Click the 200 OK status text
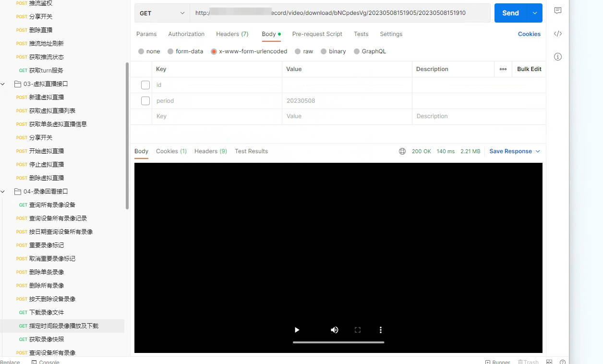The width and height of the screenshot is (603, 364). [x=421, y=151]
